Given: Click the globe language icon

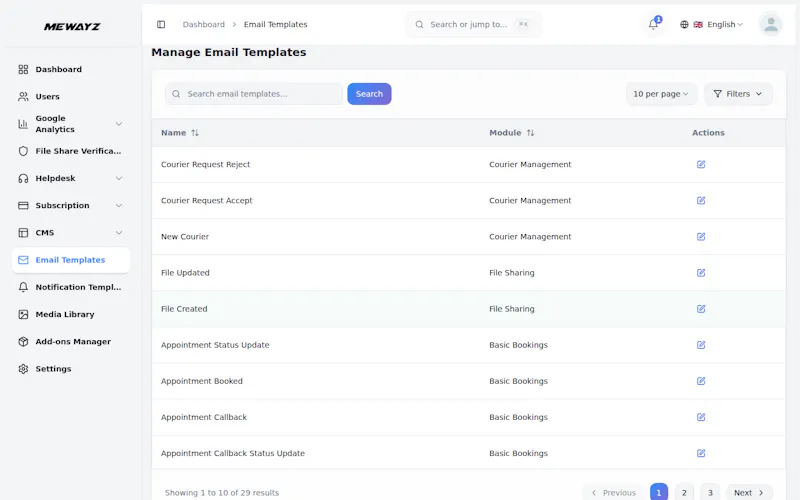Looking at the screenshot, I should coord(684,24).
